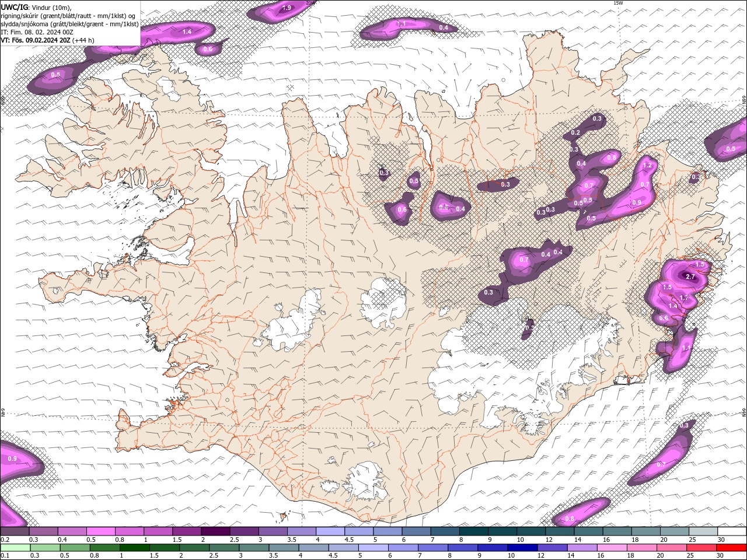The image size is (747, 560).
Task: Pick the upper legend lavender swatch after 4
Action: (x=330, y=531)
